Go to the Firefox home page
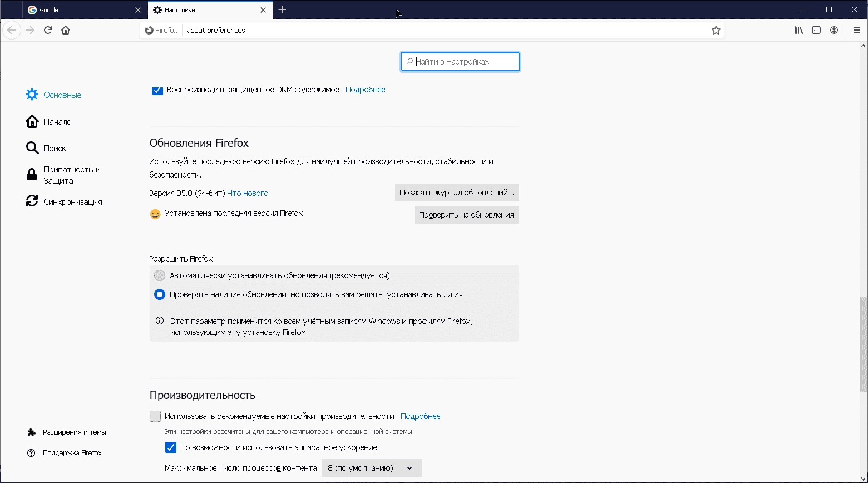868x483 pixels. pyautogui.click(x=66, y=30)
